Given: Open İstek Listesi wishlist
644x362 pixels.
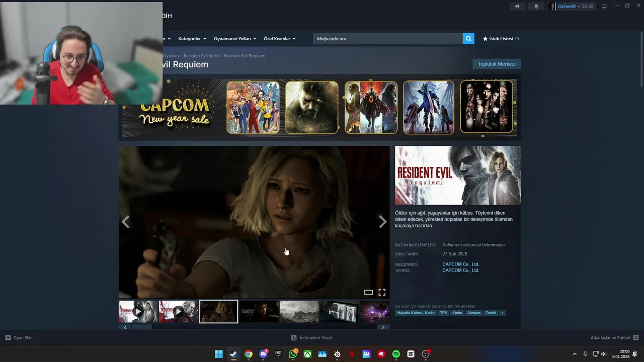Looking at the screenshot, I should [x=501, y=39].
